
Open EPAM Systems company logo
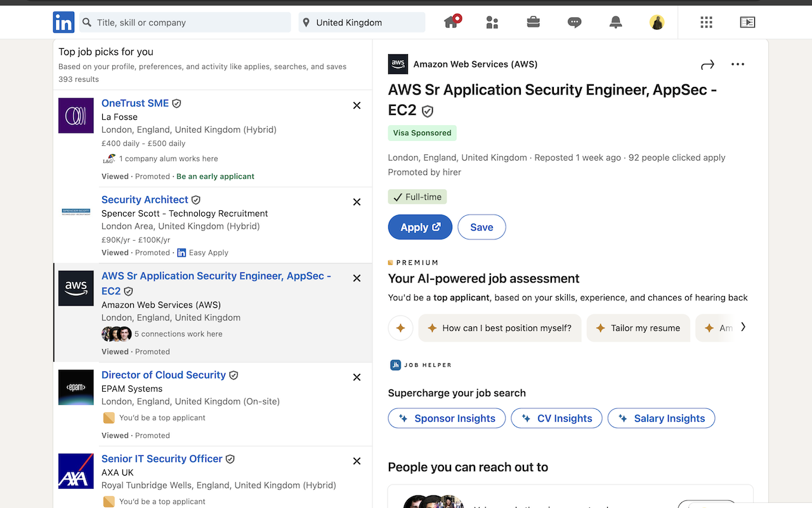[76, 387]
